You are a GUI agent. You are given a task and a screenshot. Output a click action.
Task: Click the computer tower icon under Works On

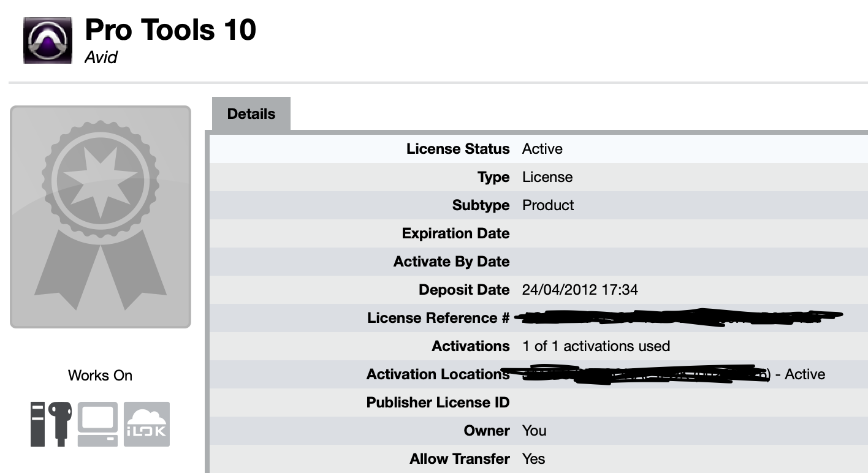(38, 424)
